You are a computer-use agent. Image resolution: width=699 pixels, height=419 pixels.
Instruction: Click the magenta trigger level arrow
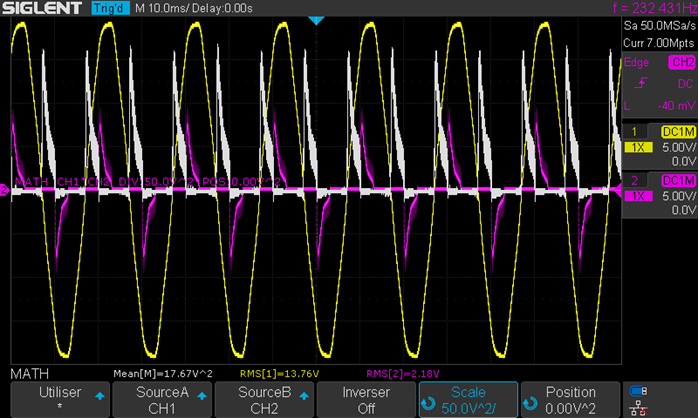click(x=616, y=190)
